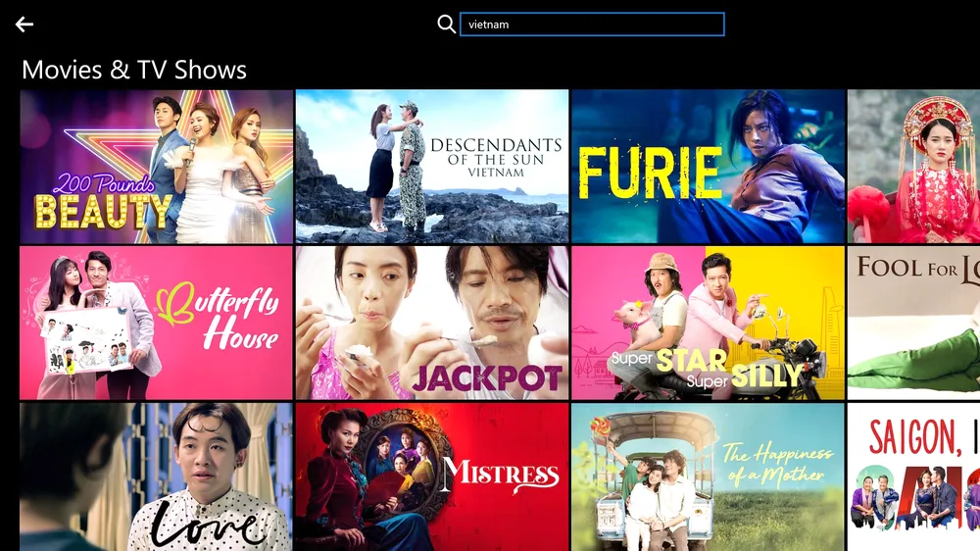Select the Furie movie thumbnail
The width and height of the screenshot is (980, 551).
coord(709,167)
